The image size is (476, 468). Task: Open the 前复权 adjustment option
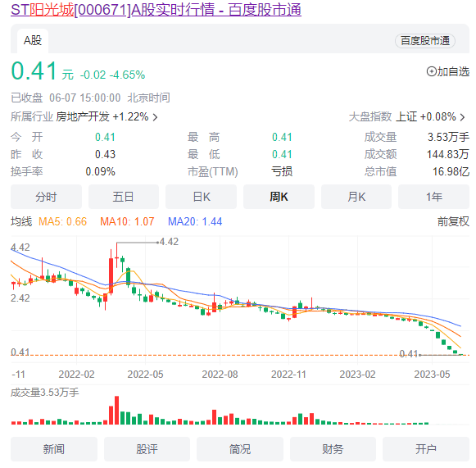pos(453,221)
